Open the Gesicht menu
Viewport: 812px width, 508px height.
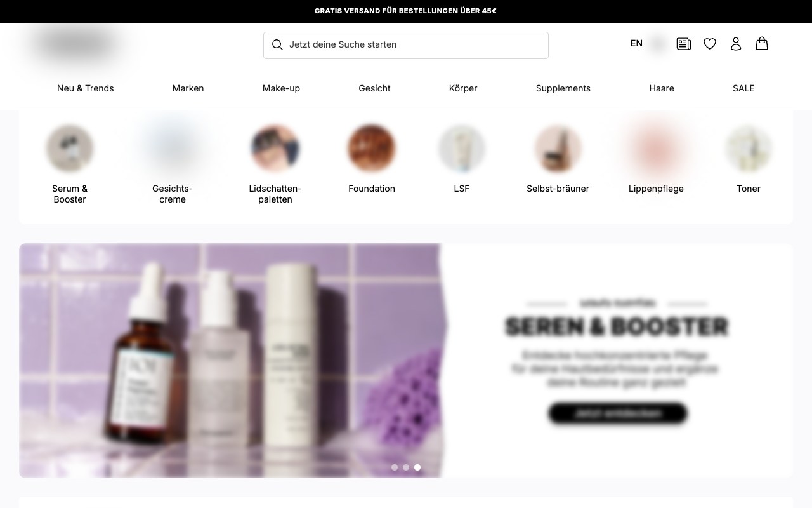coord(374,88)
